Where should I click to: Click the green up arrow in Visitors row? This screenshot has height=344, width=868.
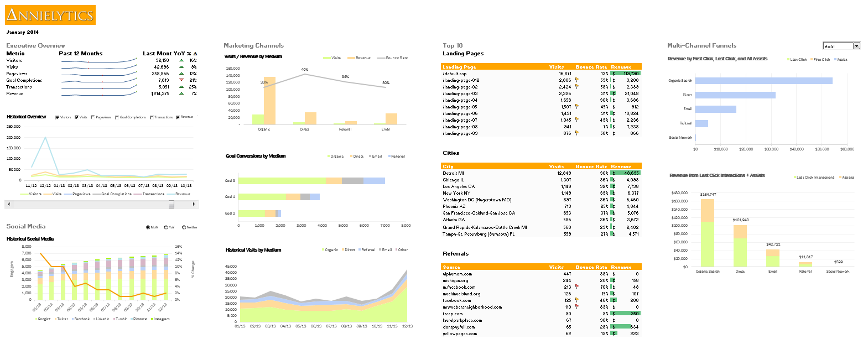point(181,60)
